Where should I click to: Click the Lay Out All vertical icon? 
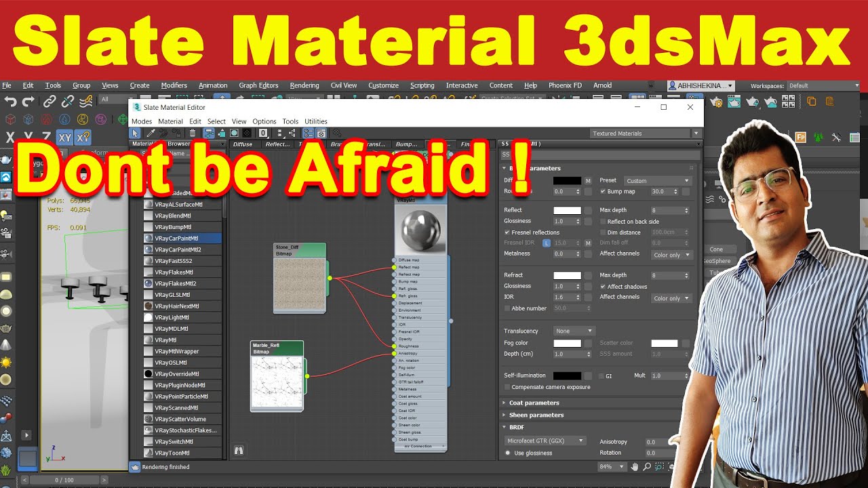click(280, 133)
